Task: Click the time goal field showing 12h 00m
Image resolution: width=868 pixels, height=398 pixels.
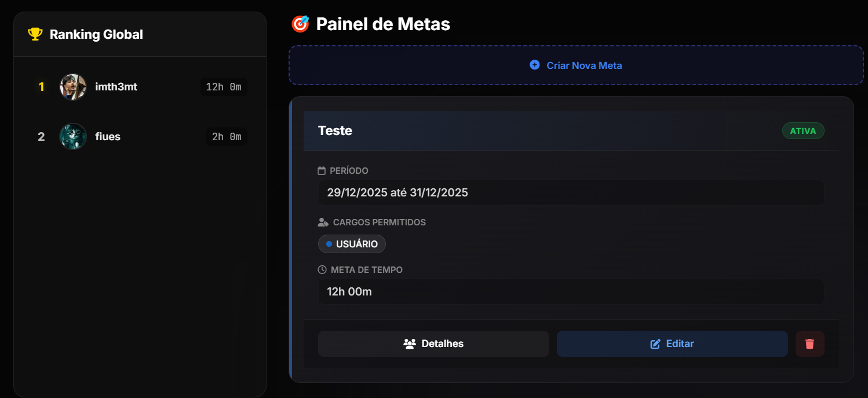Action: (x=571, y=291)
